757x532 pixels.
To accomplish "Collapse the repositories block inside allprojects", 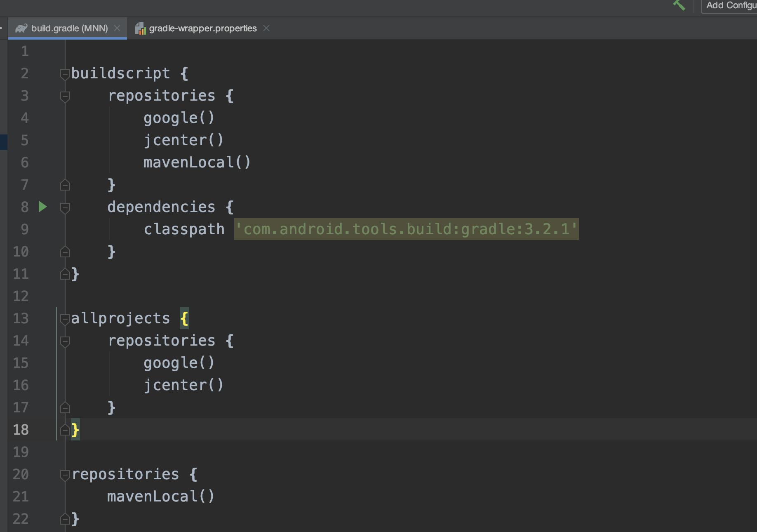I will tap(64, 341).
